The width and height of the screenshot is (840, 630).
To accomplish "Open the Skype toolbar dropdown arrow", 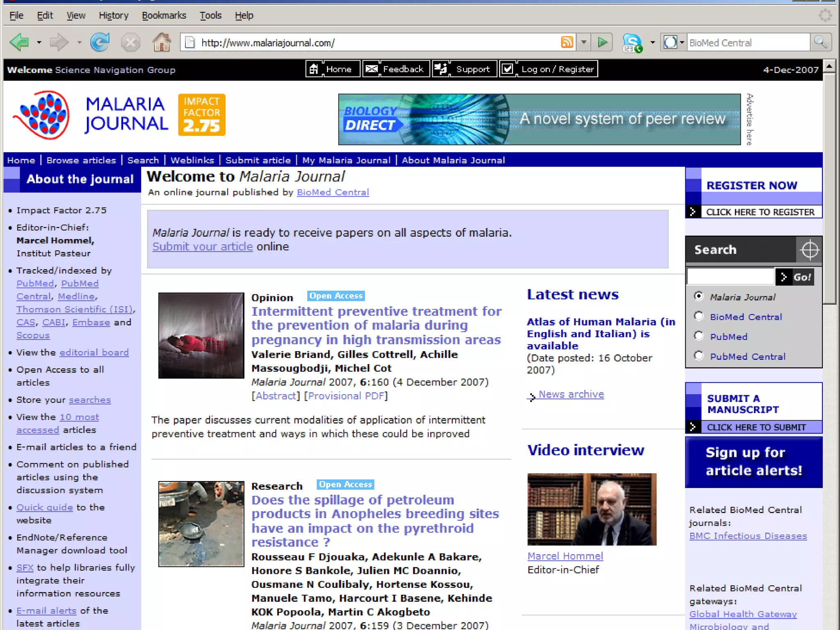I will click(652, 42).
